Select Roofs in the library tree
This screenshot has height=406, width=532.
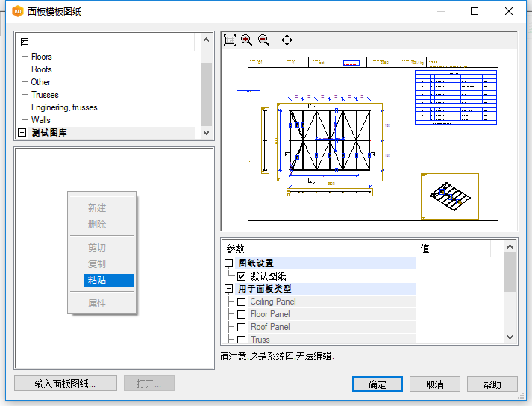point(41,69)
